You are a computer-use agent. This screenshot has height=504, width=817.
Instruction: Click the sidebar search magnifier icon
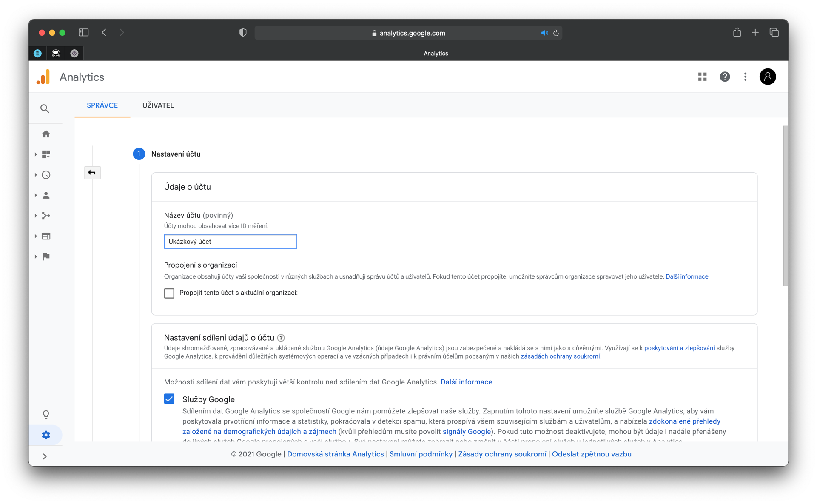pyautogui.click(x=45, y=109)
